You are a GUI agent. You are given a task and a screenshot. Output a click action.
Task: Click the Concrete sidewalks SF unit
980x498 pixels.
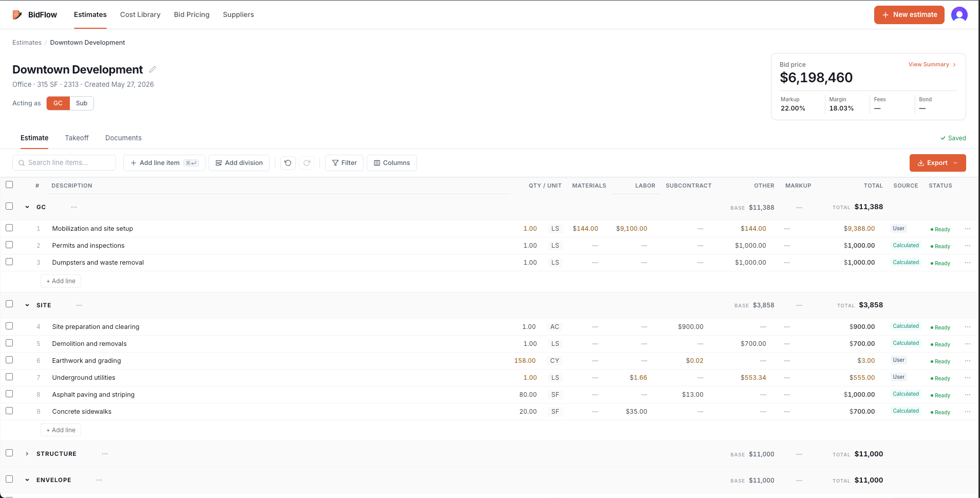coord(555,412)
